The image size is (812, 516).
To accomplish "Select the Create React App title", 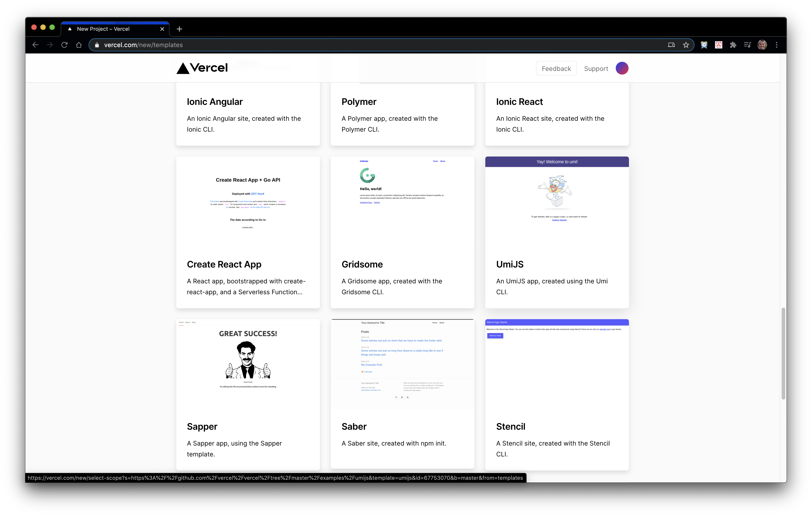I will [224, 265].
